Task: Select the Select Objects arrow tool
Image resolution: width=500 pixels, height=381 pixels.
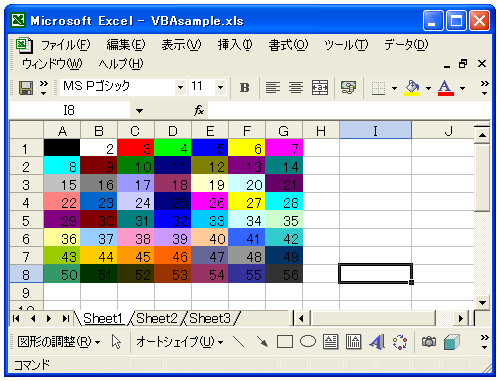Action: pos(116,342)
